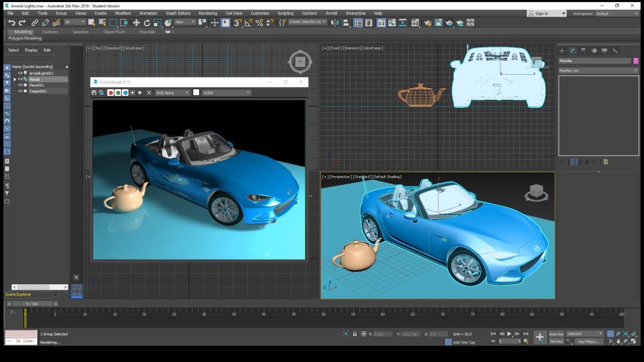Open the Selected key mode dropdown
644x362 pixels.
585,334
